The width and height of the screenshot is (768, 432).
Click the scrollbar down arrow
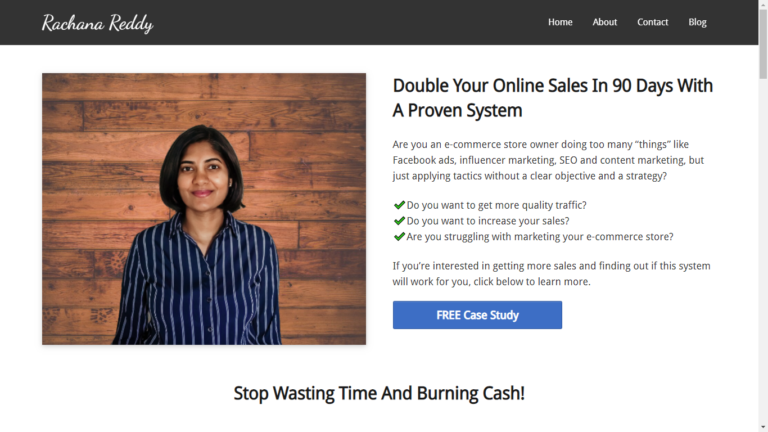pyautogui.click(x=763, y=428)
